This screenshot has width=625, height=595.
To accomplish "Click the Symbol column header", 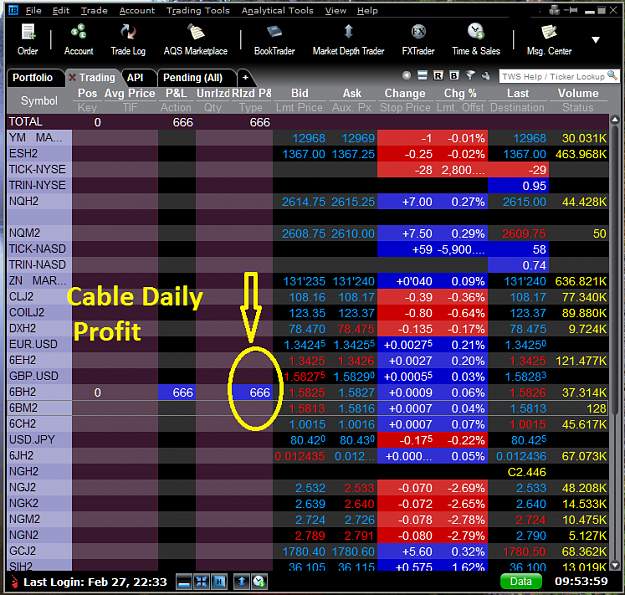I will [x=39, y=101].
